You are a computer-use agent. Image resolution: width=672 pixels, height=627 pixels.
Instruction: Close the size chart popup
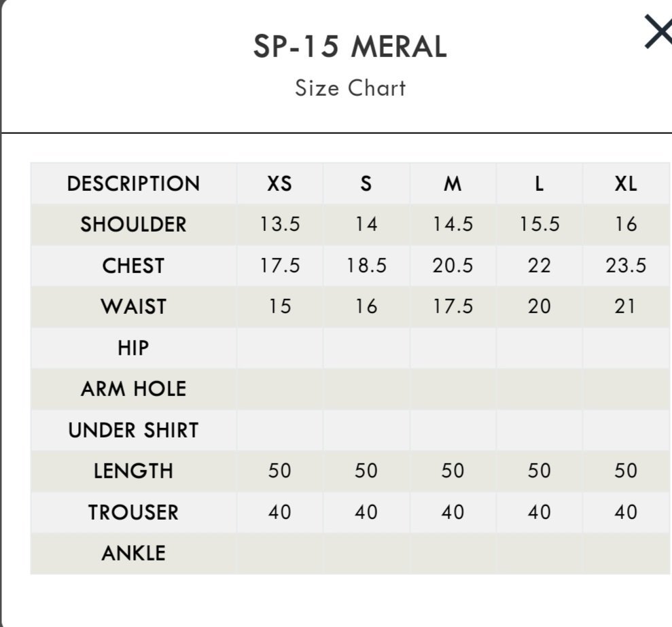659,31
